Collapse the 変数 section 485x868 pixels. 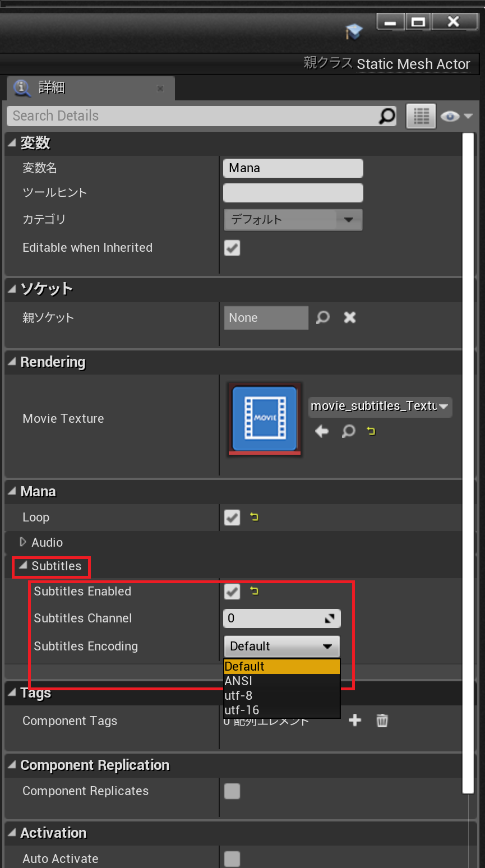[12, 143]
